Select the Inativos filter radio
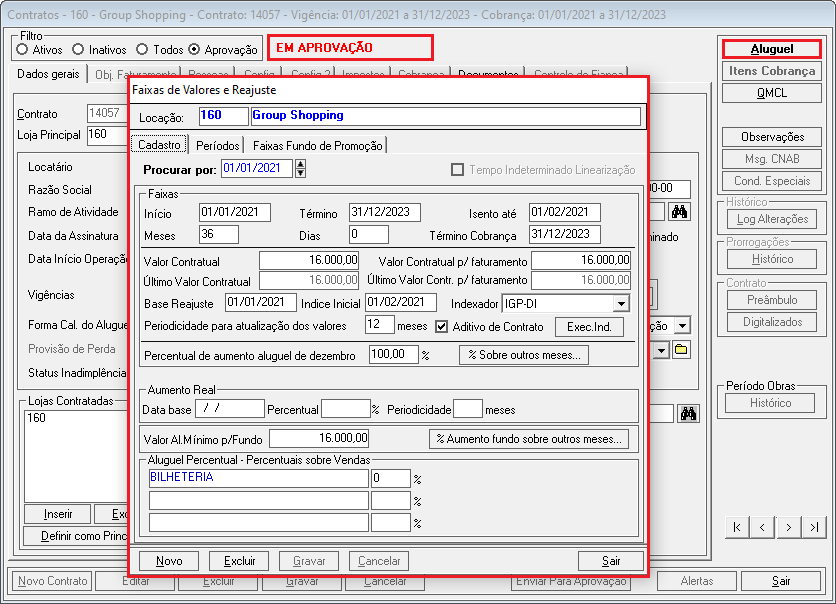Screen dimensions: 836x604 [78, 50]
